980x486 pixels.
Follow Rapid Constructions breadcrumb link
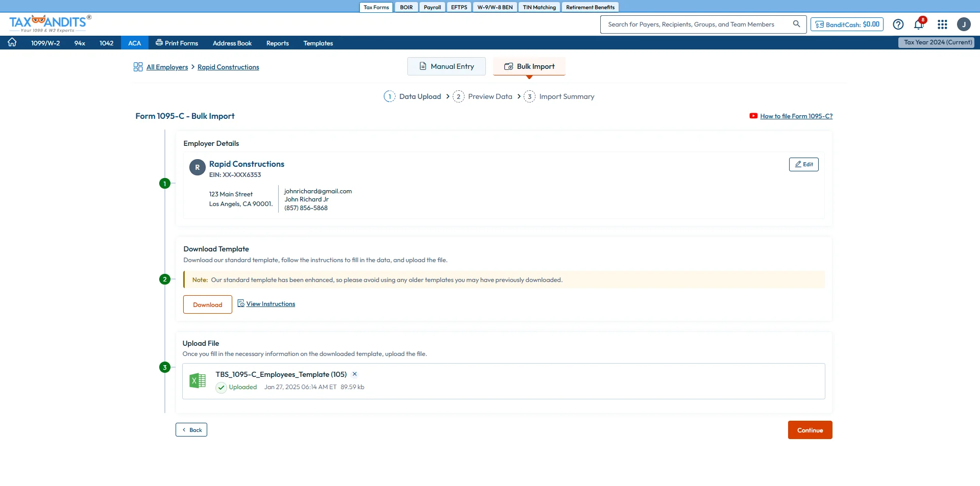228,67
